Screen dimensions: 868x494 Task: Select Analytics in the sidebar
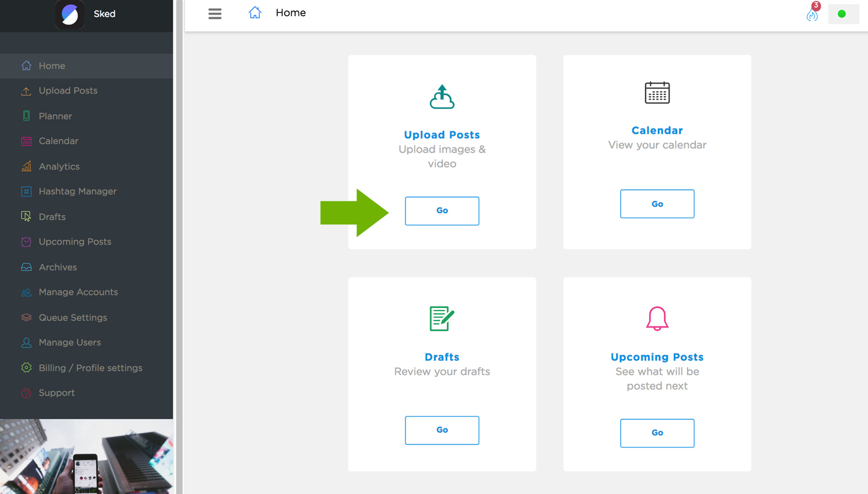pyautogui.click(x=59, y=166)
